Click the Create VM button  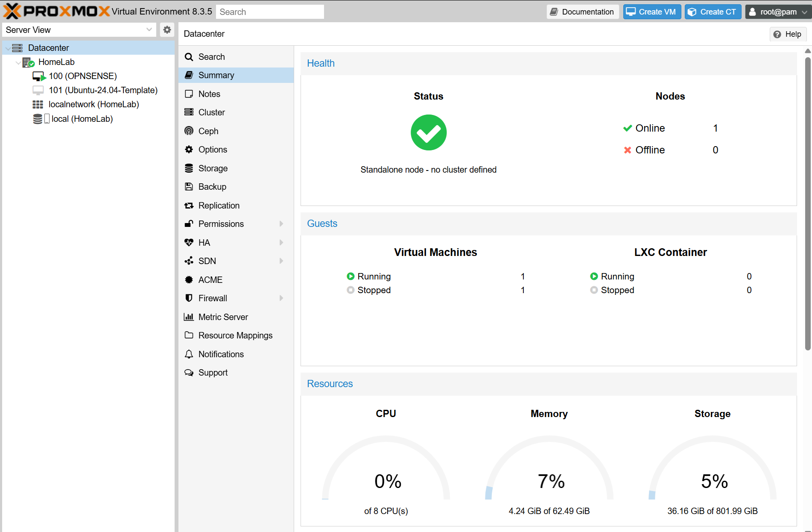pyautogui.click(x=651, y=12)
